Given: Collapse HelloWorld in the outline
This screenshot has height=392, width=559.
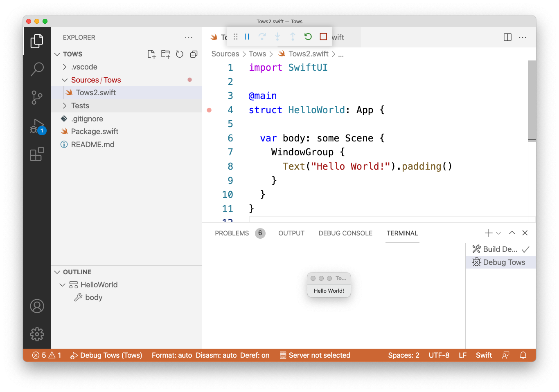Looking at the screenshot, I should pos(62,284).
